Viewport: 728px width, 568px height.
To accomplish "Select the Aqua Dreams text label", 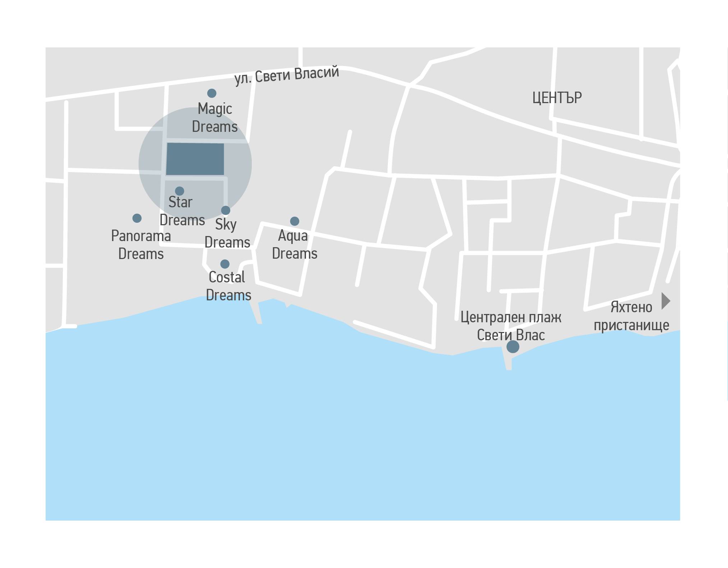I will (x=295, y=245).
